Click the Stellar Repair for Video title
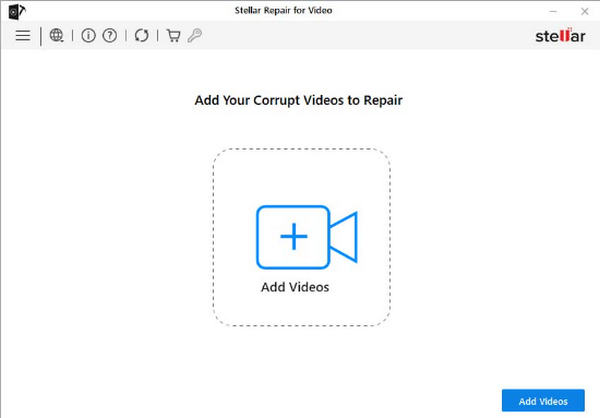The height and width of the screenshot is (418, 600). (284, 10)
